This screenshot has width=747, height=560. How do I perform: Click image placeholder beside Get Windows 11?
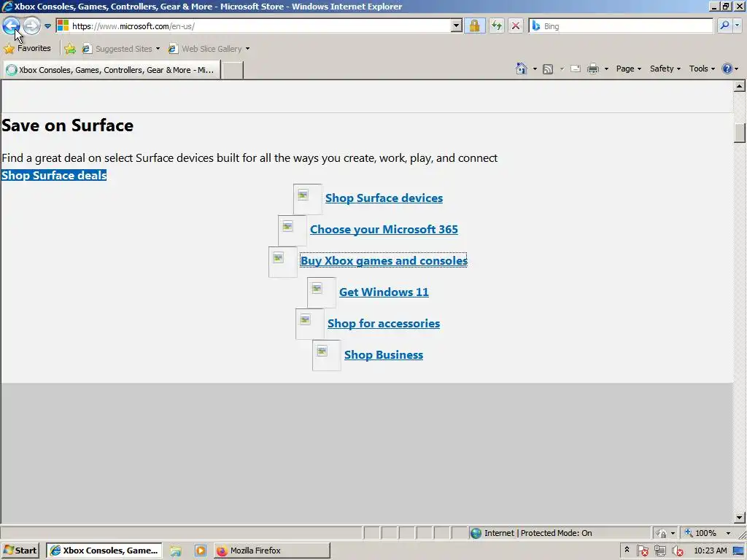[x=322, y=293]
